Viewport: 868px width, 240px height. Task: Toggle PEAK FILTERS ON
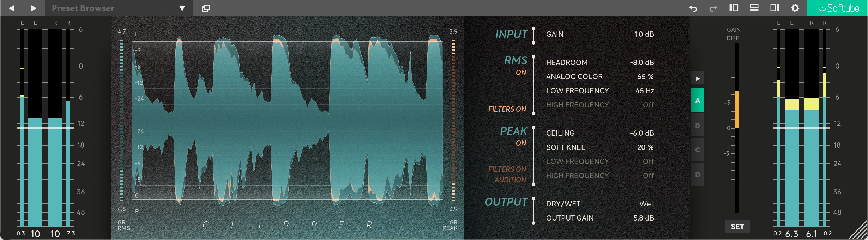tap(507, 169)
